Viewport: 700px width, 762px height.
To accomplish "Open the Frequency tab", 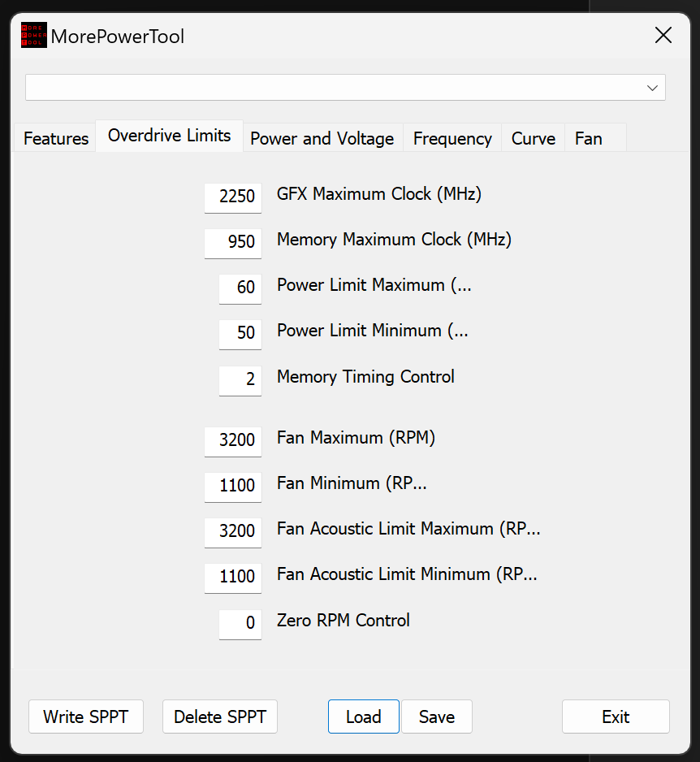I will click(x=452, y=138).
